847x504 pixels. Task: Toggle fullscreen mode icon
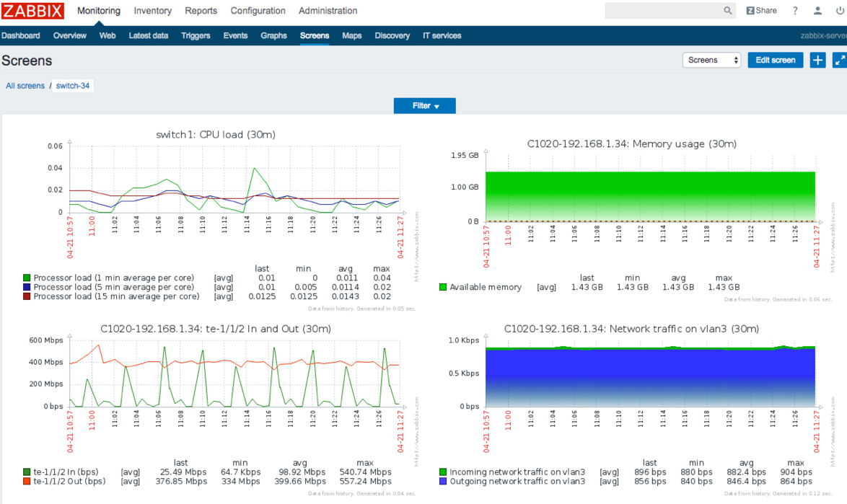click(x=839, y=60)
